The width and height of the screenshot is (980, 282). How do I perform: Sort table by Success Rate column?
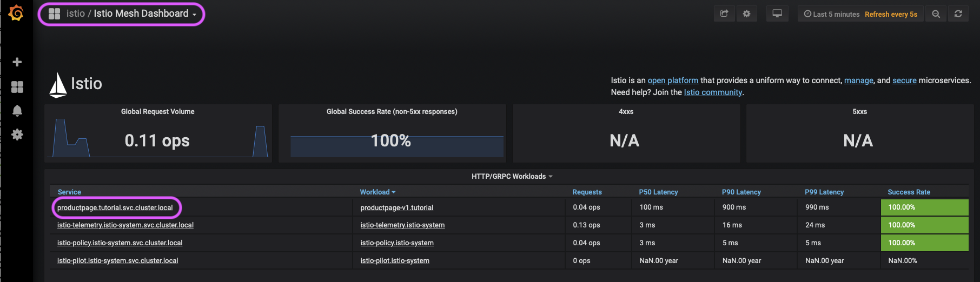point(909,192)
